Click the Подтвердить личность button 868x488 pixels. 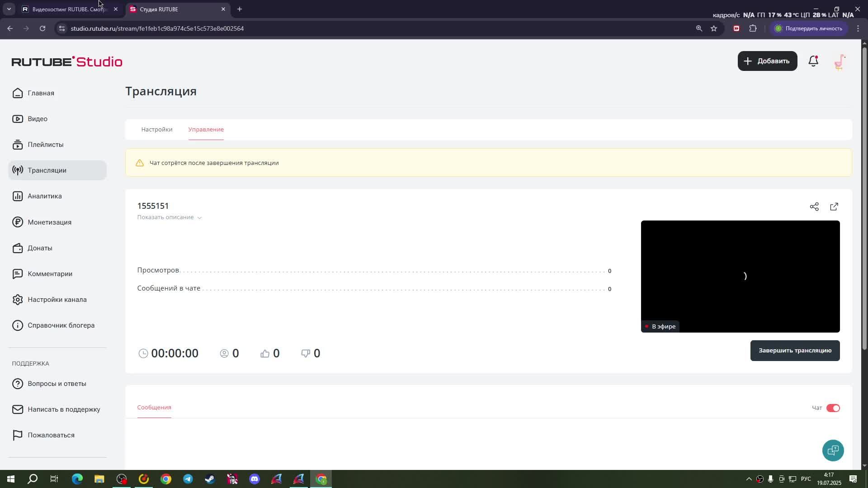point(808,28)
